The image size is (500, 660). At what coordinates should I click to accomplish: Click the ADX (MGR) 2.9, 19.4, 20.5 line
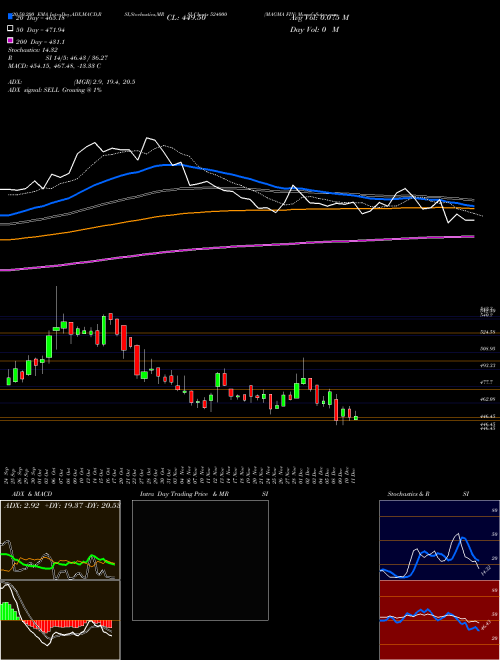[x=72, y=82]
